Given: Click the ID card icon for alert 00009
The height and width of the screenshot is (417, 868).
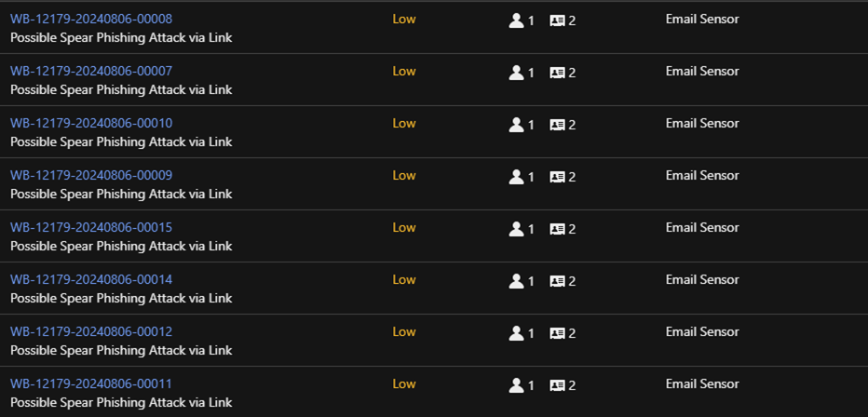Looking at the screenshot, I should tap(558, 176).
